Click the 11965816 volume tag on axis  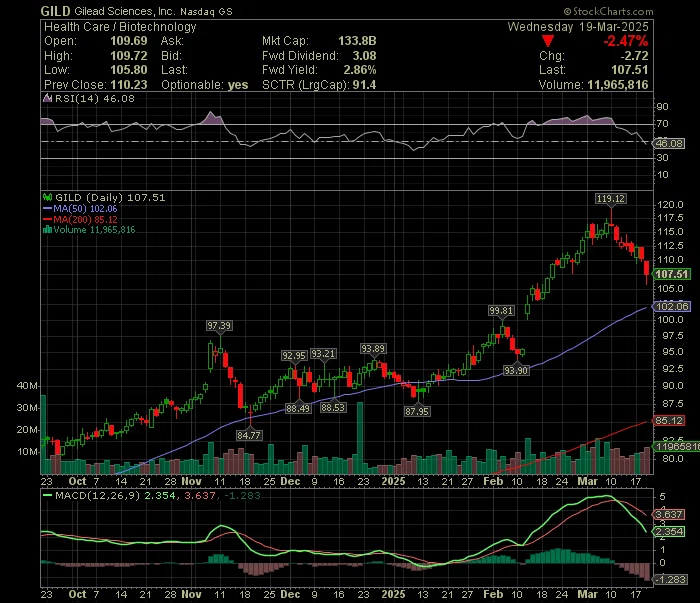[676, 446]
